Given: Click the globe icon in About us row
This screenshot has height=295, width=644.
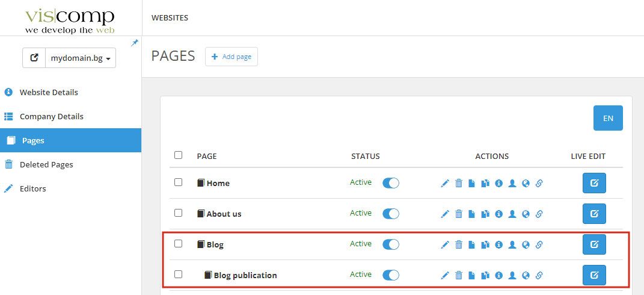Looking at the screenshot, I should pyautogui.click(x=526, y=214).
